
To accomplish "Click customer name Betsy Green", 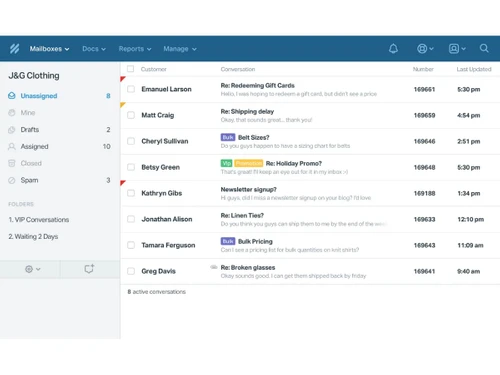I will [160, 167].
